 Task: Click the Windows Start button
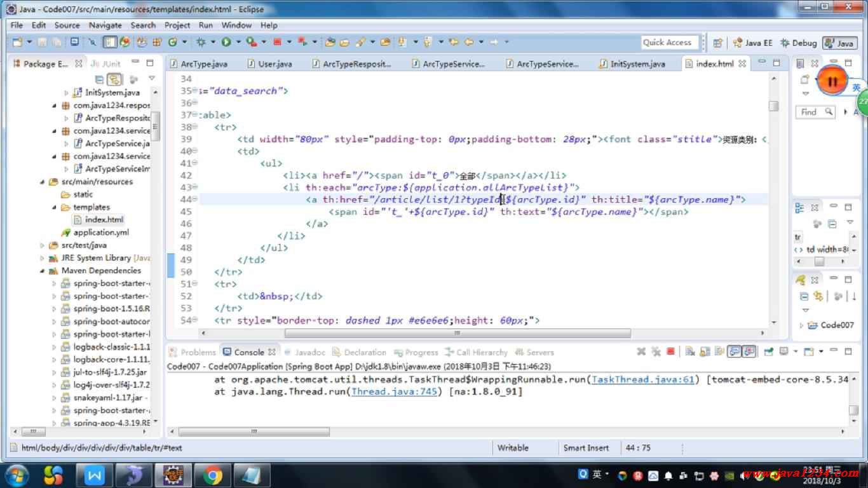point(15,475)
